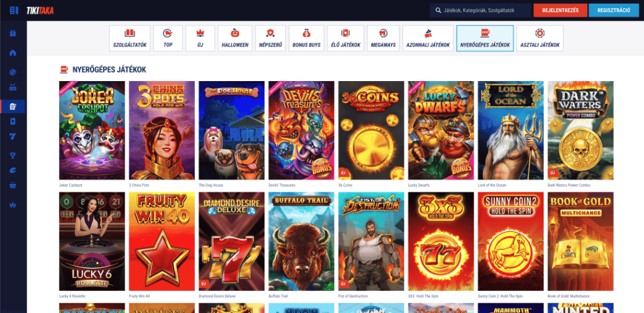The height and width of the screenshot is (313, 644).
Task: Toggle the sidebar menu icon beside the TikiTaka logo
Action: pos(14,10)
